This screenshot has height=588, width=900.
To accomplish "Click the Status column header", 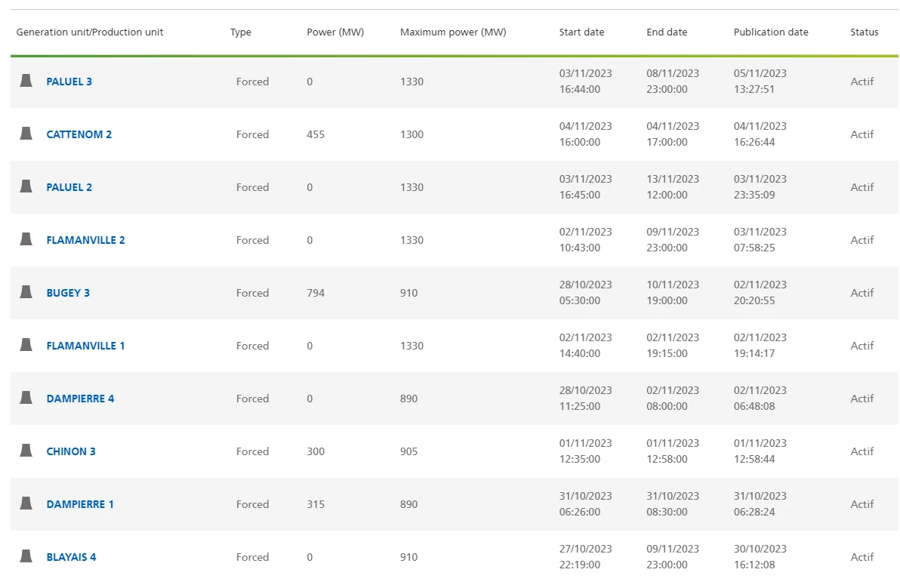I will pos(865,32).
